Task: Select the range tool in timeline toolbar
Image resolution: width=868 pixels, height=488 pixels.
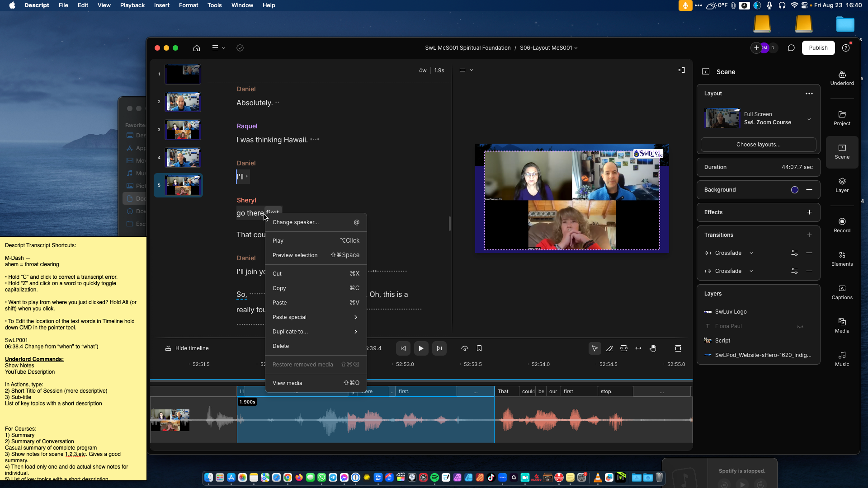Action: pyautogui.click(x=624, y=348)
